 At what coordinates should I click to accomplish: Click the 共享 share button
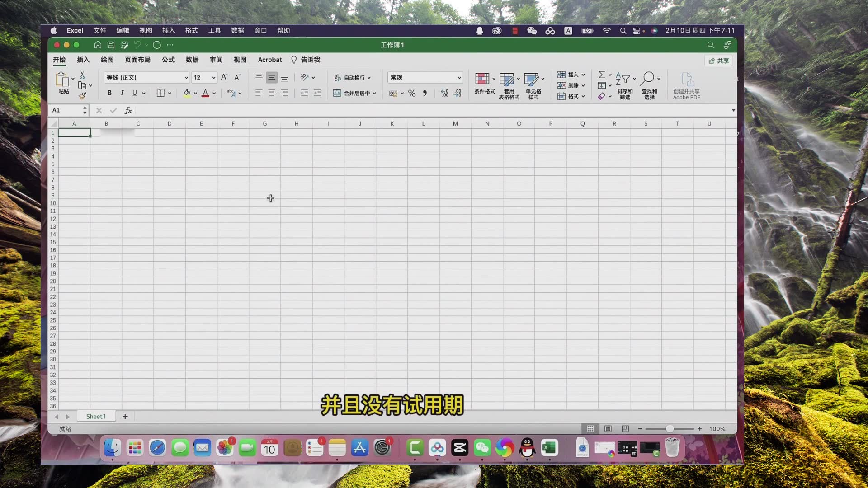[718, 61]
